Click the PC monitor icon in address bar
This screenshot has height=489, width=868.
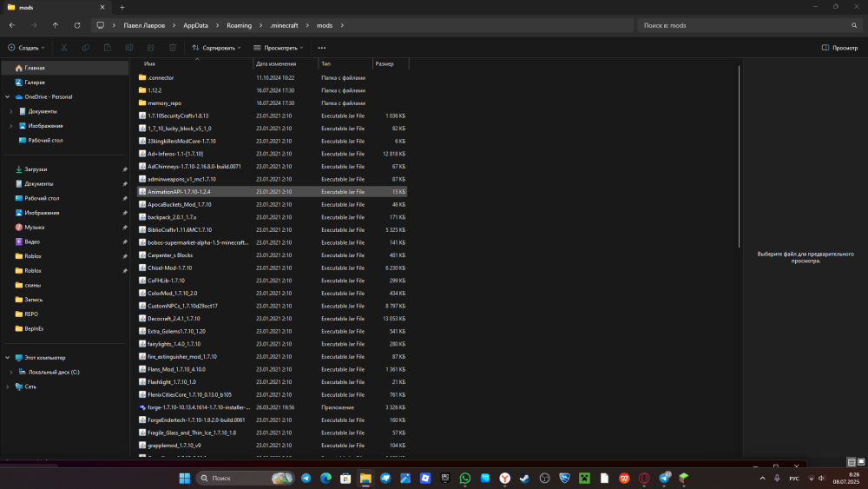click(x=100, y=25)
